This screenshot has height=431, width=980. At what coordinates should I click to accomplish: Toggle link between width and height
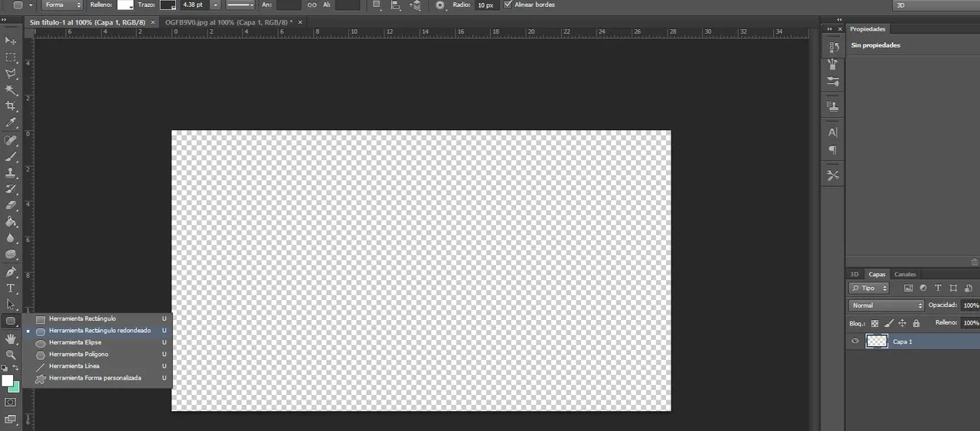tap(312, 5)
